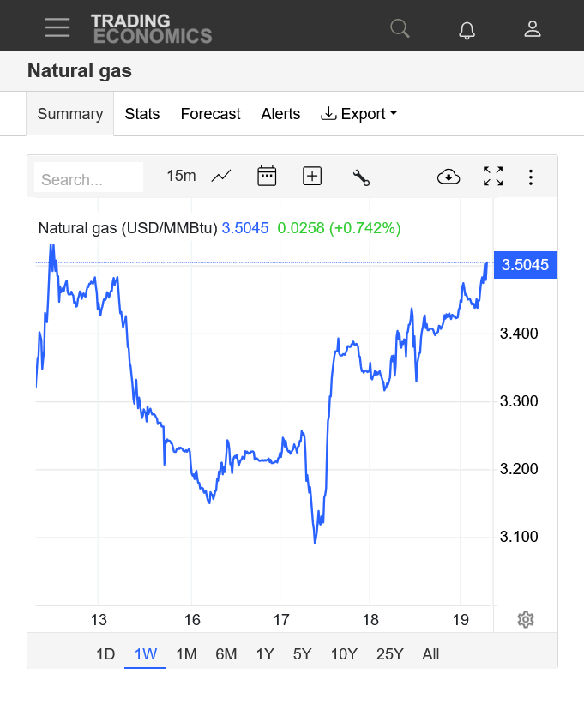
Task: Open the 15m interval selector
Action: 181,176
